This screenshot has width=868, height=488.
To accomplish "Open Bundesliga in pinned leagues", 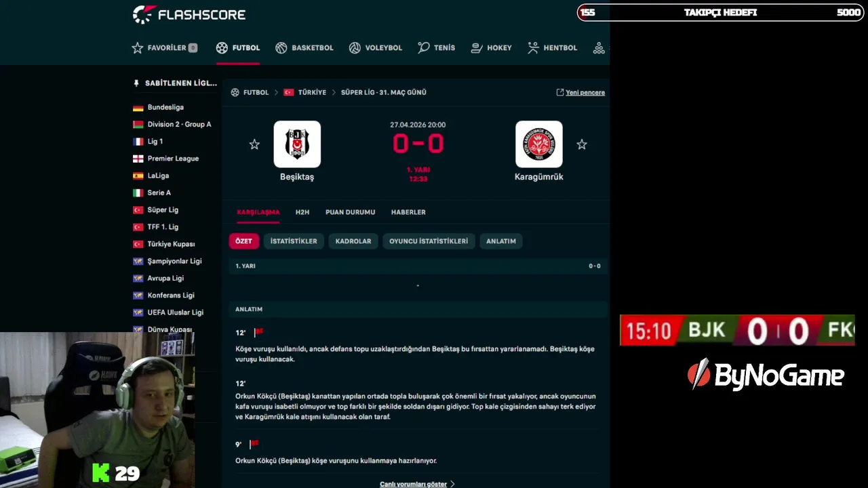I will tap(165, 108).
